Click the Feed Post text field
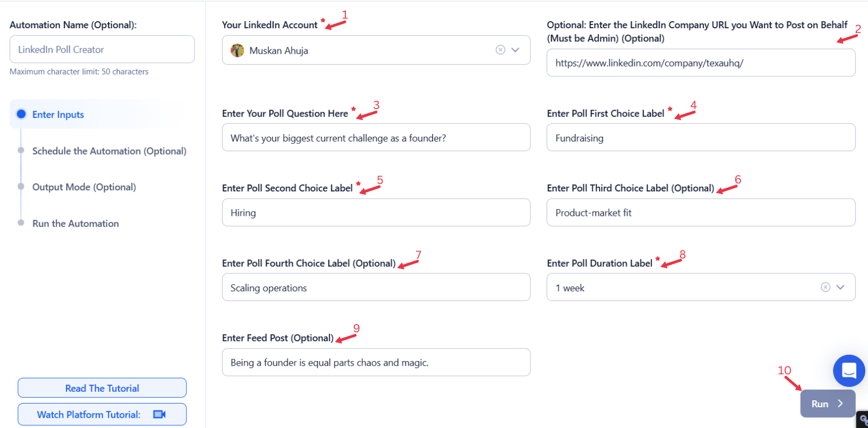This screenshot has width=868, height=428. [x=376, y=363]
